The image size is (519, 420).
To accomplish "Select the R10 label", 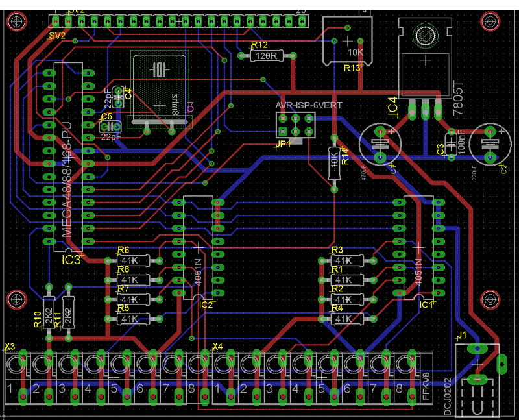I will (38, 319).
